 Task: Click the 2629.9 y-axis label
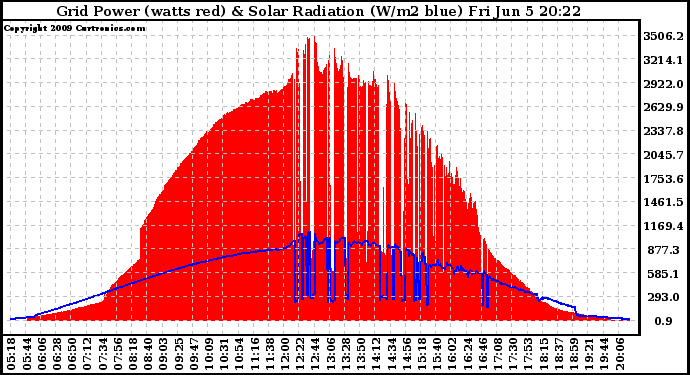click(x=663, y=107)
